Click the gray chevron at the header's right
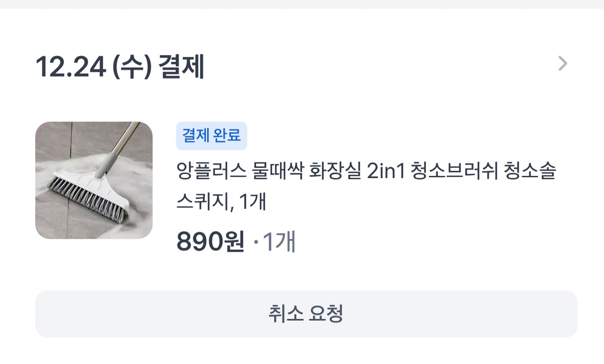This screenshot has height=364, width=604. coord(563,64)
